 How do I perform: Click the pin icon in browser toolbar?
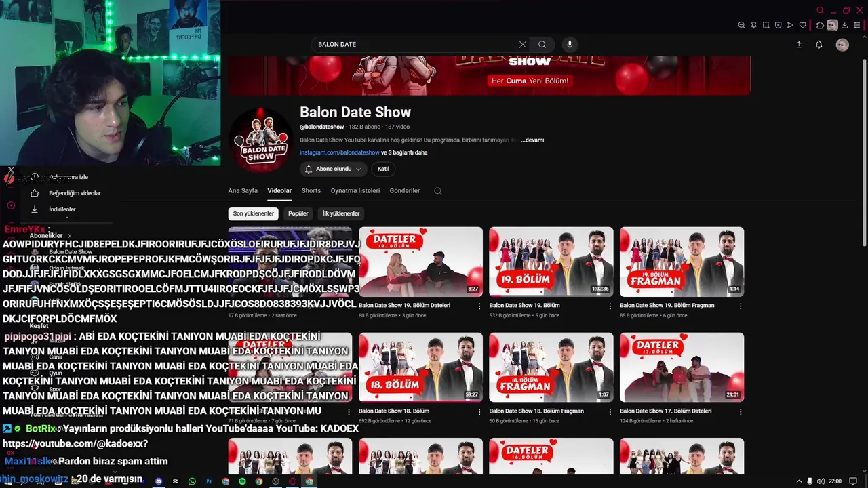click(753, 25)
